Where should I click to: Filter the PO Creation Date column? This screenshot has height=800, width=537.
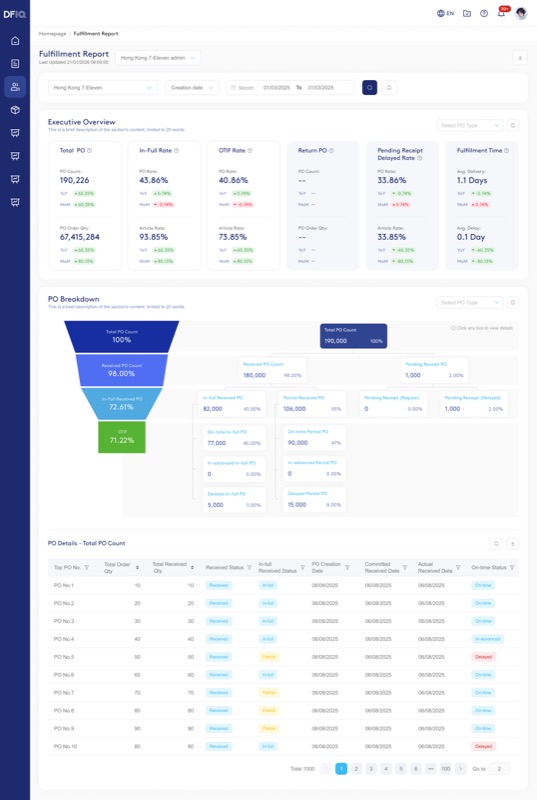pos(347,567)
